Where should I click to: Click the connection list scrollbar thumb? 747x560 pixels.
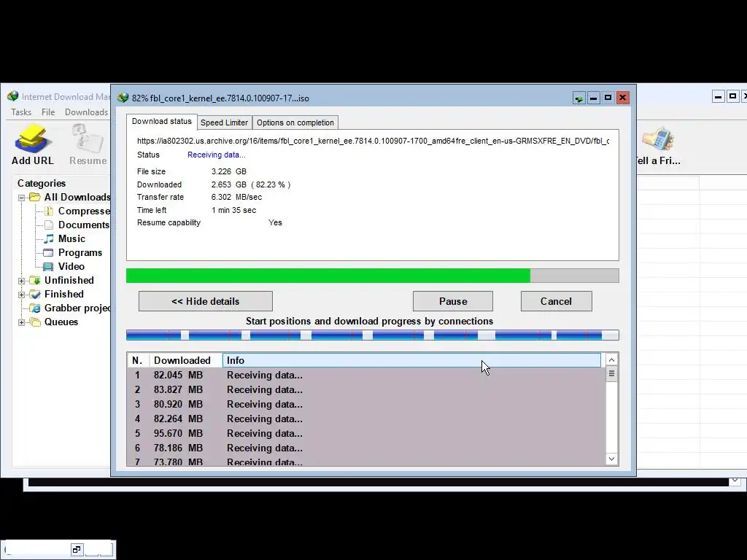pyautogui.click(x=612, y=374)
